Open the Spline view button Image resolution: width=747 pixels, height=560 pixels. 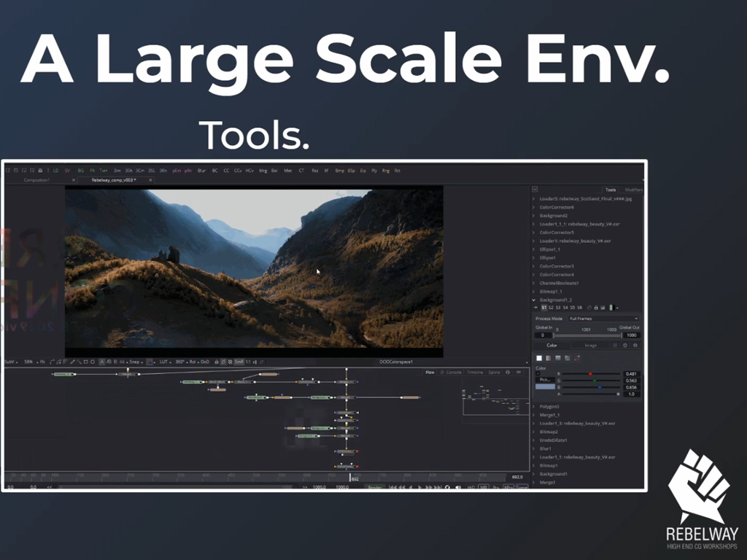[x=494, y=373]
